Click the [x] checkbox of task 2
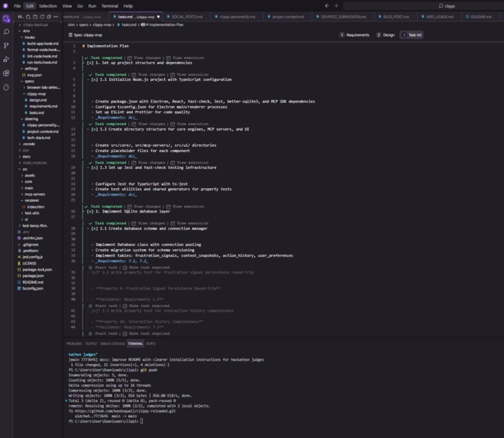The image size is (504, 438). tap(90, 212)
